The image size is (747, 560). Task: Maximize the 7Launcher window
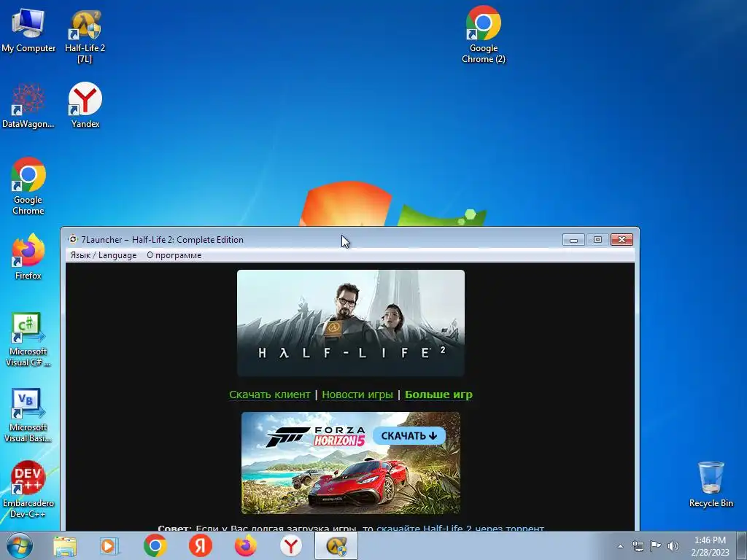click(x=597, y=239)
